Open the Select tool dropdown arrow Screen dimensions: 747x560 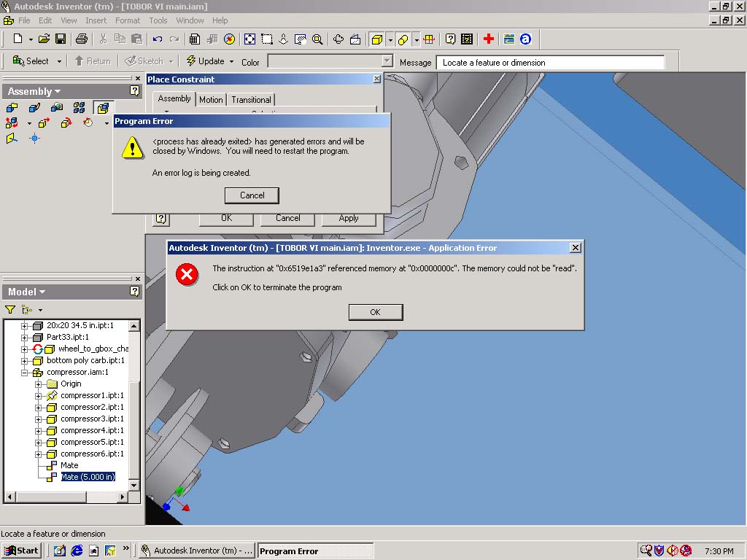[59, 61]
